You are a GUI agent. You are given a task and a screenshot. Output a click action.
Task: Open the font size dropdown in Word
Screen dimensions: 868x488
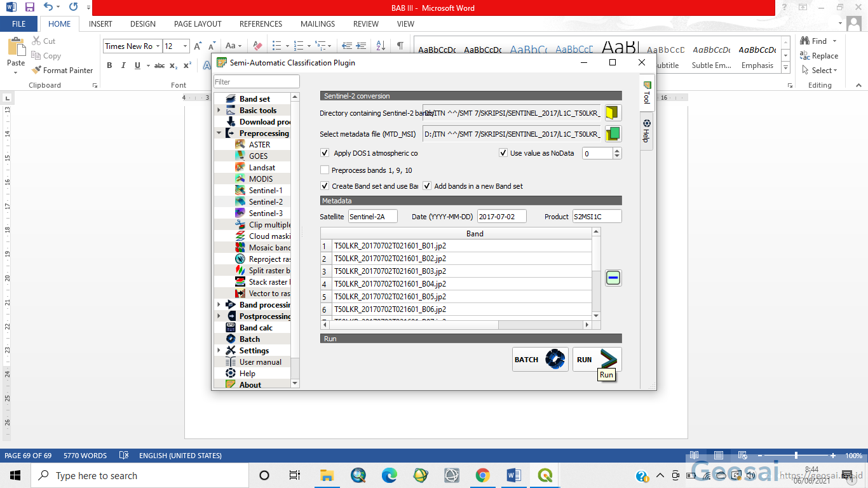point(185,46)
